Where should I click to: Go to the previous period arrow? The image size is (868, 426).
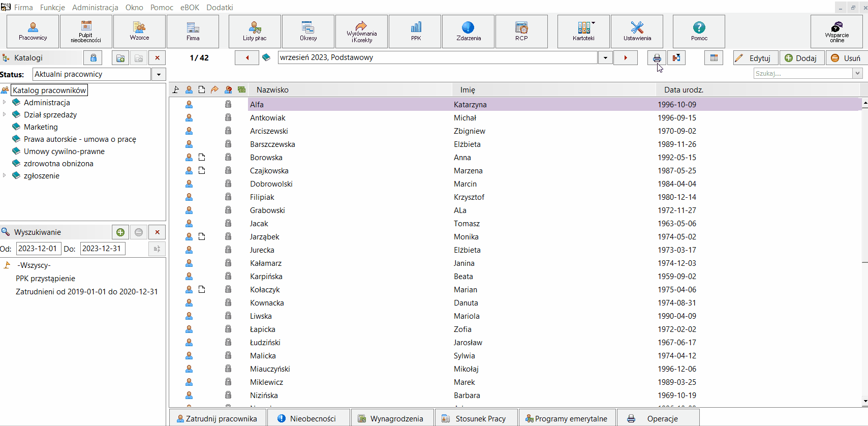[247, 58]
